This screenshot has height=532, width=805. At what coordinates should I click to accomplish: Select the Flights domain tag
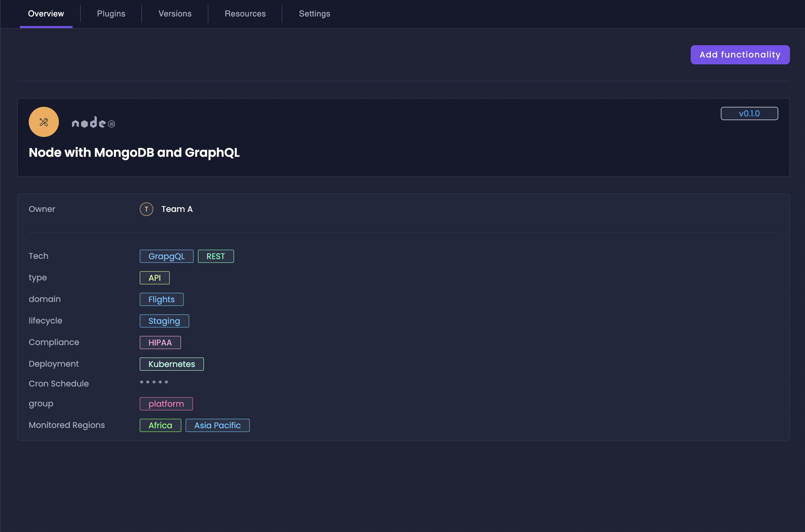[x=161, y=300]
